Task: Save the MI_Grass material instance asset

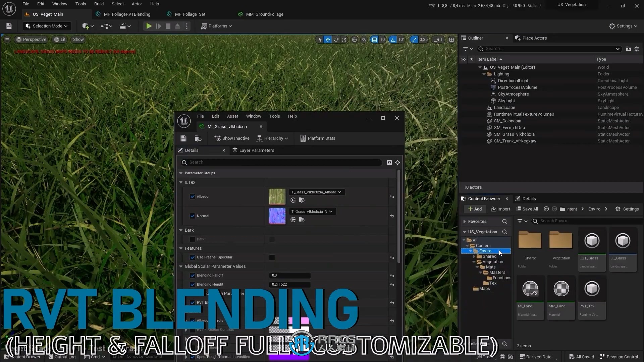Action: (183, 138)
